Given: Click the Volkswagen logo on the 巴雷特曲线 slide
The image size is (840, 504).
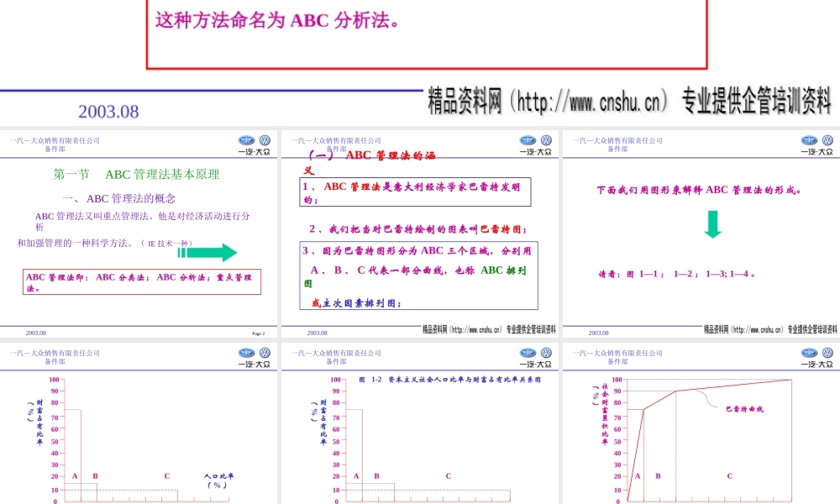Looking at the screenshot, I should 827,353.
